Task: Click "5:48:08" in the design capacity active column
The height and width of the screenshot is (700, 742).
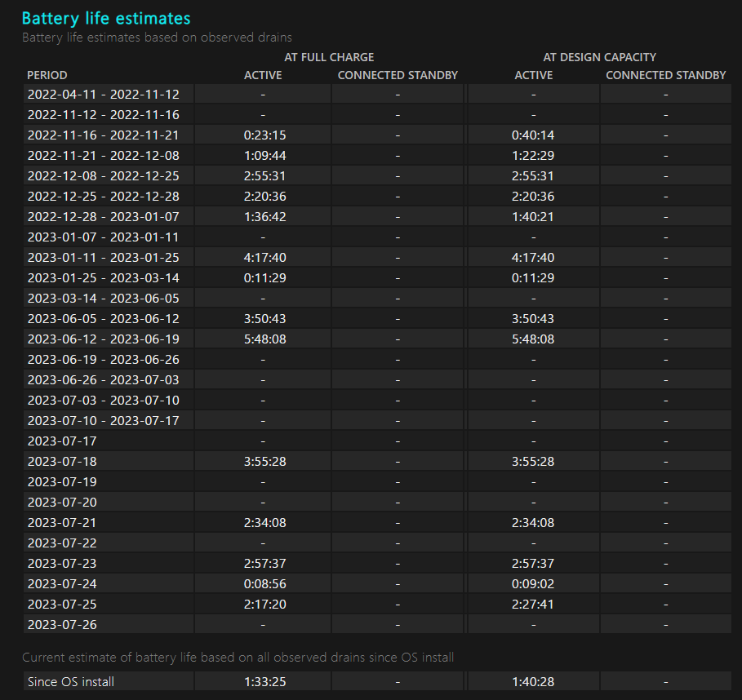Action: 533,339
